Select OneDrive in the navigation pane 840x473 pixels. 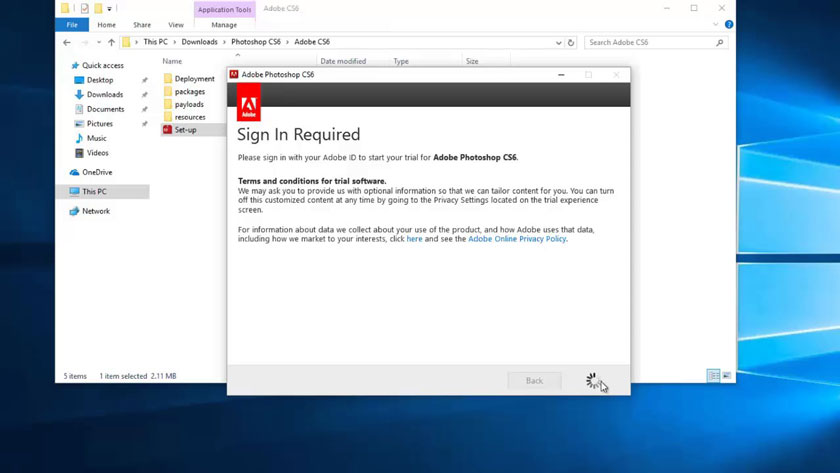coord(97,172)
